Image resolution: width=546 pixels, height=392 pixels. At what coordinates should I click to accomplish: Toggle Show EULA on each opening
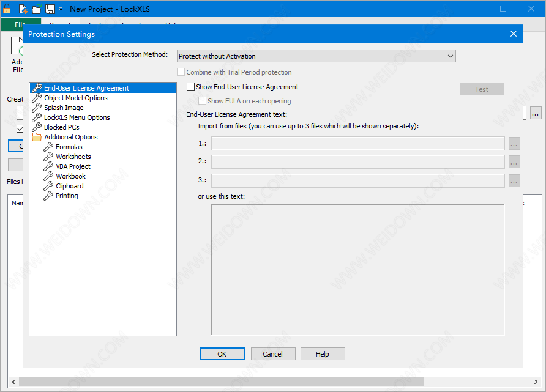202,101
